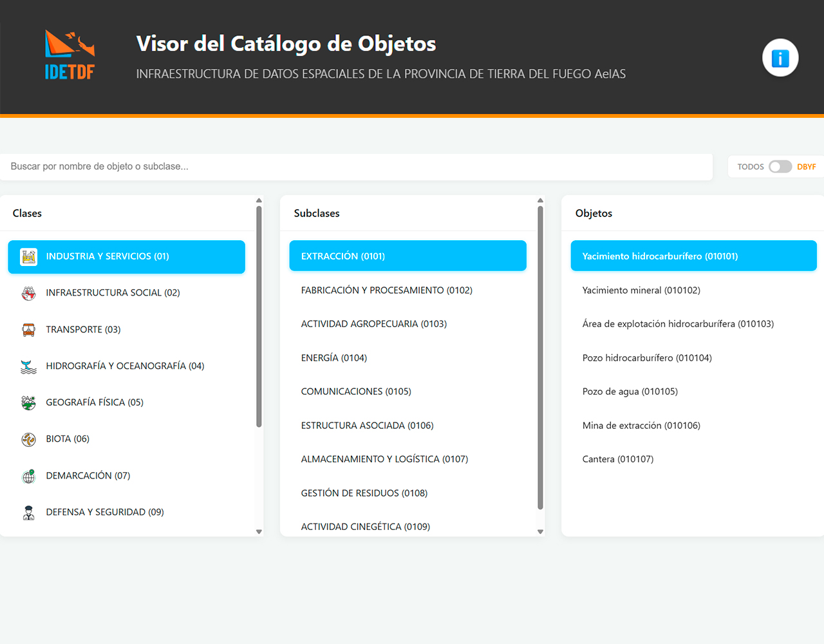Toggle the TODOS/DBYF switch
Viewport: 824px width, 644px height.
point(780,167)
